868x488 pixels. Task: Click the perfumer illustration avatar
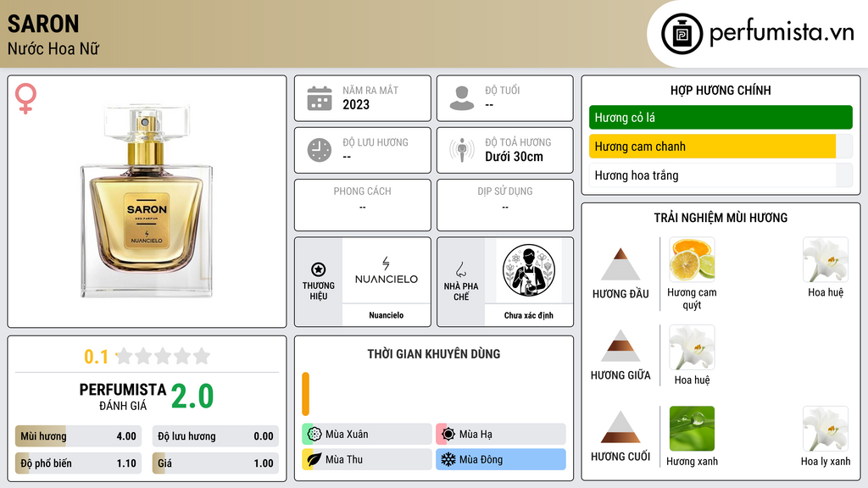coord(529,270)
